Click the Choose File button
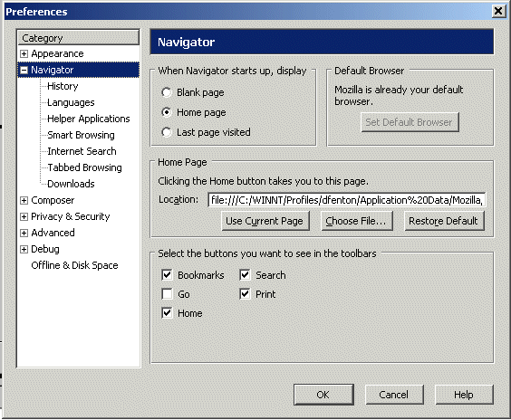The image size is (511, 420). tap(357, 221)
